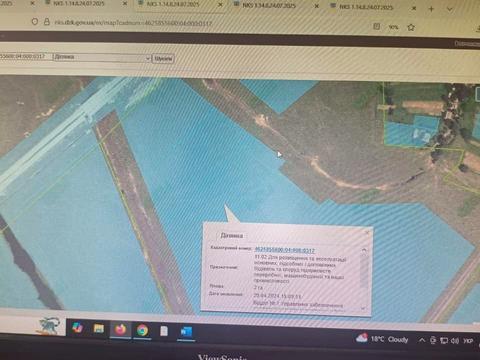Open the cadastral number link in popup
This screenshot has height=360, width=480.
pos(285,250)
